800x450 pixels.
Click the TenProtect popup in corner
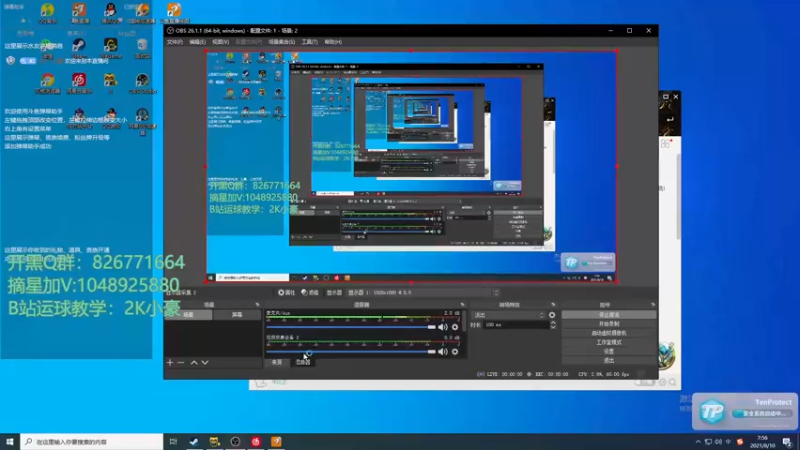click(745, 411)
